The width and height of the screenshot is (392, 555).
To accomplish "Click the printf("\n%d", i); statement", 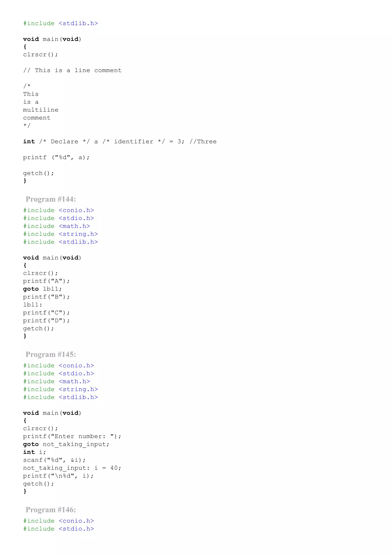I will [x=58, y=476].
